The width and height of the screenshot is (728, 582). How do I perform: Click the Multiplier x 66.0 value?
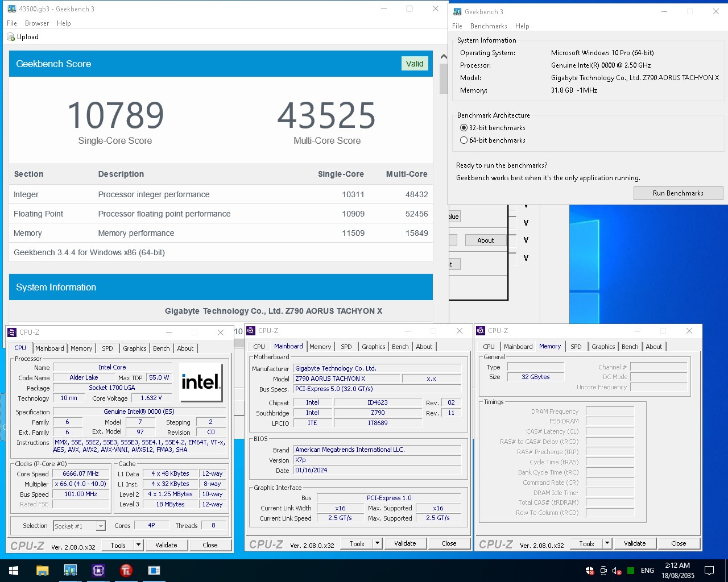point(81,484)
